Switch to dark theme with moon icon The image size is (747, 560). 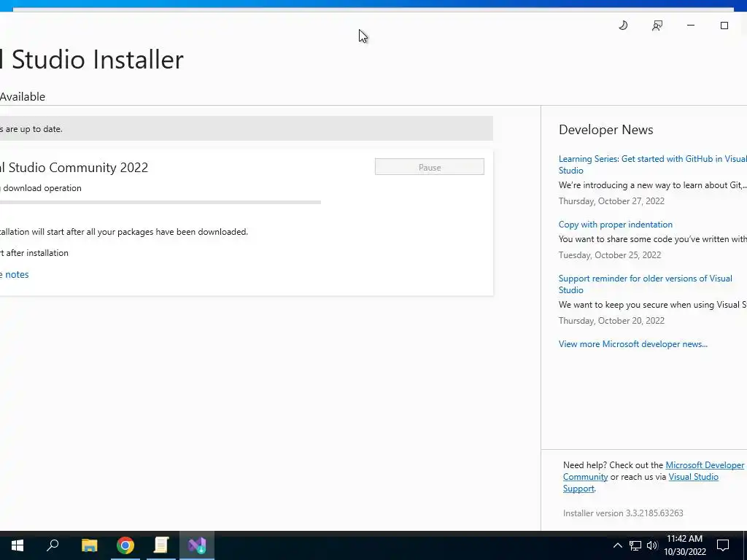tap(623, 26)
